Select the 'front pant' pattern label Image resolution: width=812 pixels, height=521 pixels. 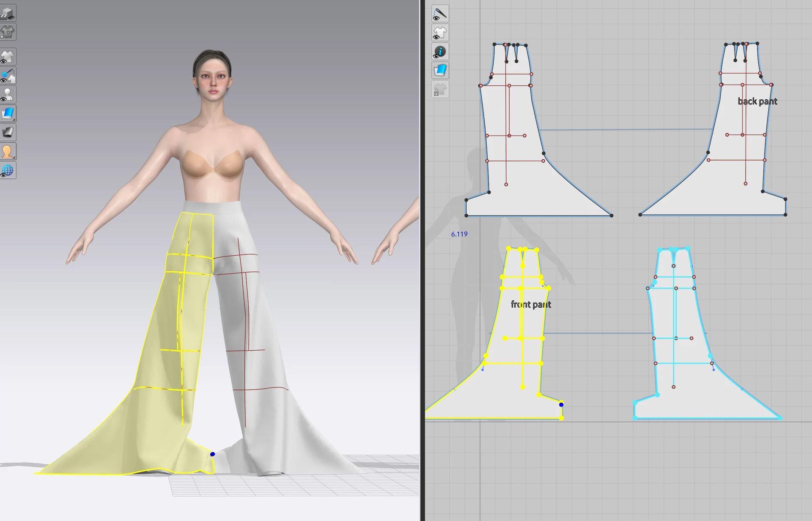(531, 305)
